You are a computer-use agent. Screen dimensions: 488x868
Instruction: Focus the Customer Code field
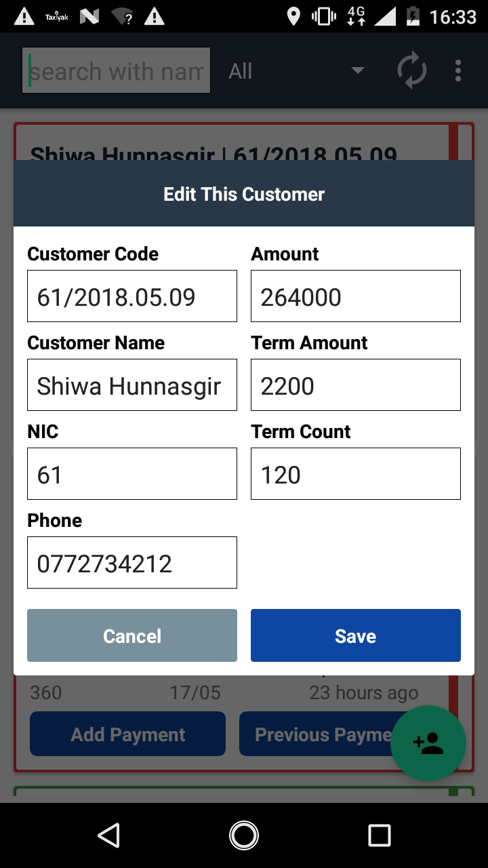click(x=132, y=296)
